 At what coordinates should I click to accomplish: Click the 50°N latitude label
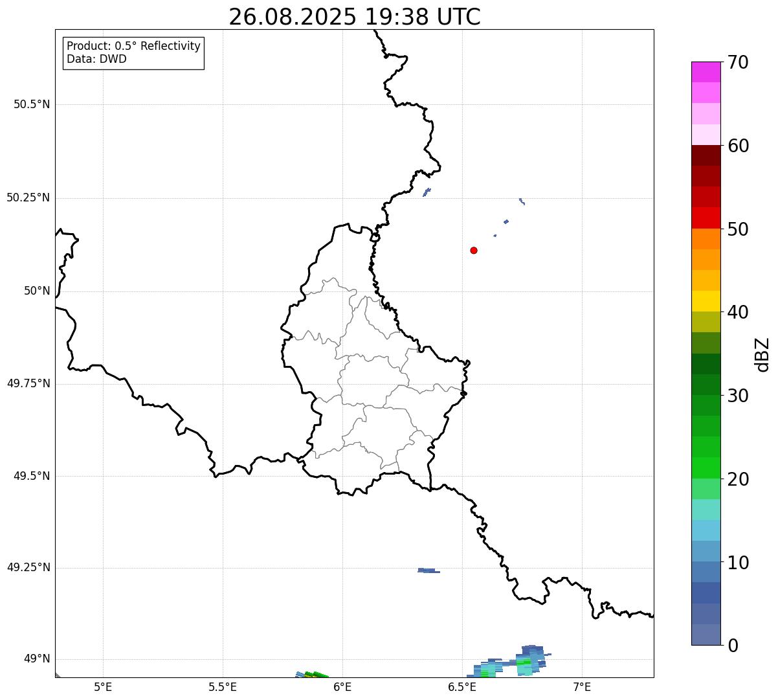tap(37, 291)
